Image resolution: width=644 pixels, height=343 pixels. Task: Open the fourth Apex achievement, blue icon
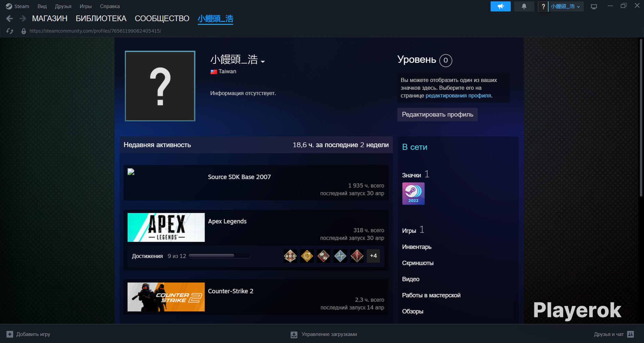coord(340,256)
